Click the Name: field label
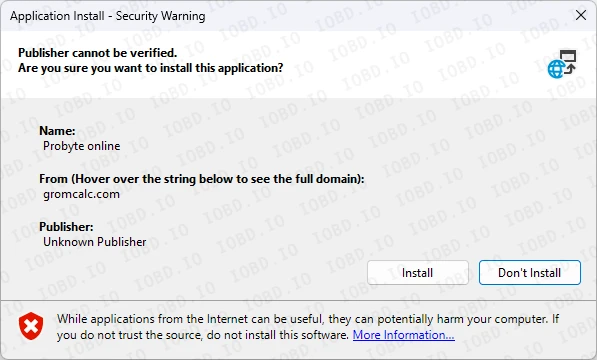Viewport: 597px width, 360px height. click(x=57, y=131)
